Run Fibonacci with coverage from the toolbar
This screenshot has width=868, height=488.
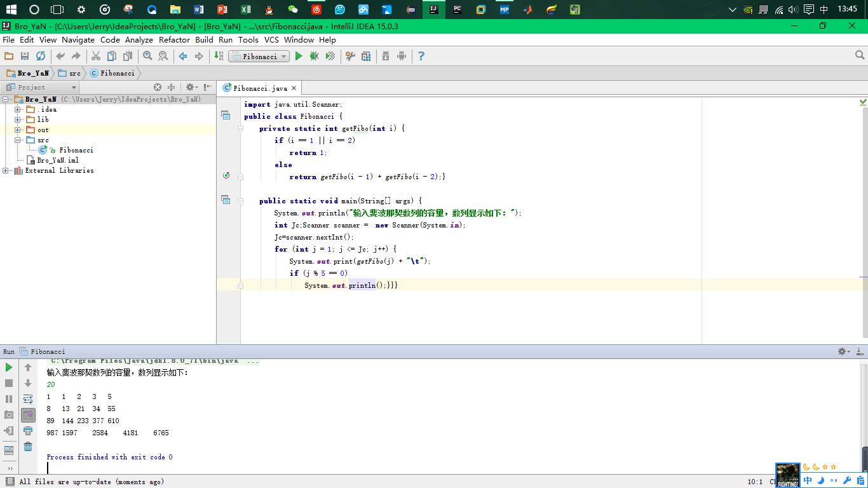330,56
